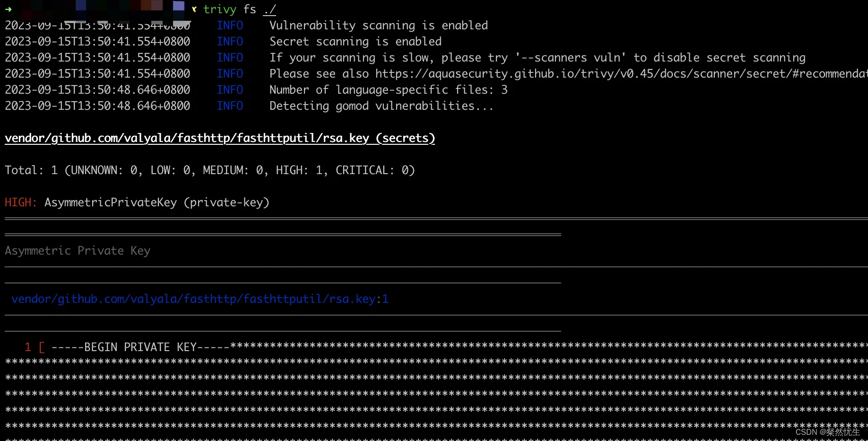Click the 'Total: 1 (UNKNOWN: 0...' summary line

210,170
